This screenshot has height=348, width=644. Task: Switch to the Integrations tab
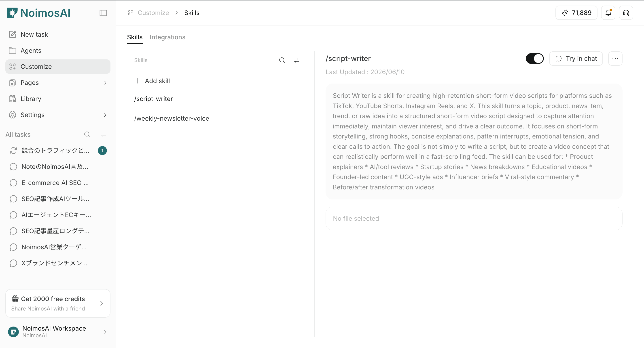tap(167, 37)
